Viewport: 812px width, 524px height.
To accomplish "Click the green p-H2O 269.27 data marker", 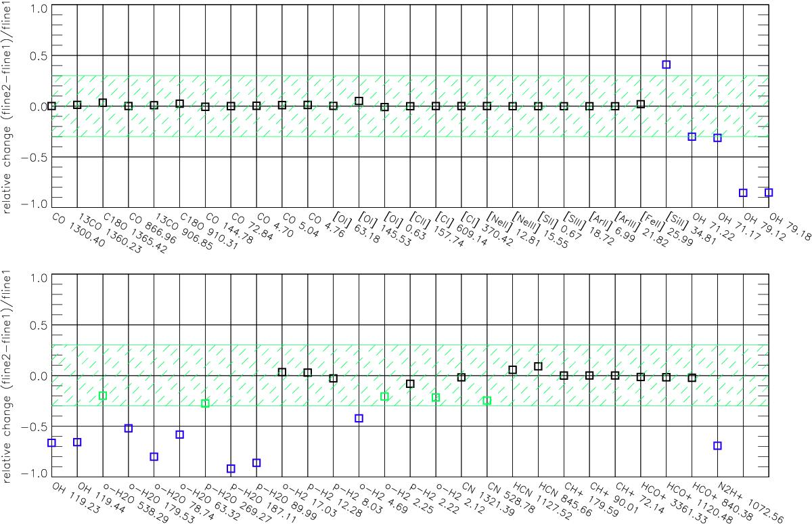I will [x=205, y=403].
